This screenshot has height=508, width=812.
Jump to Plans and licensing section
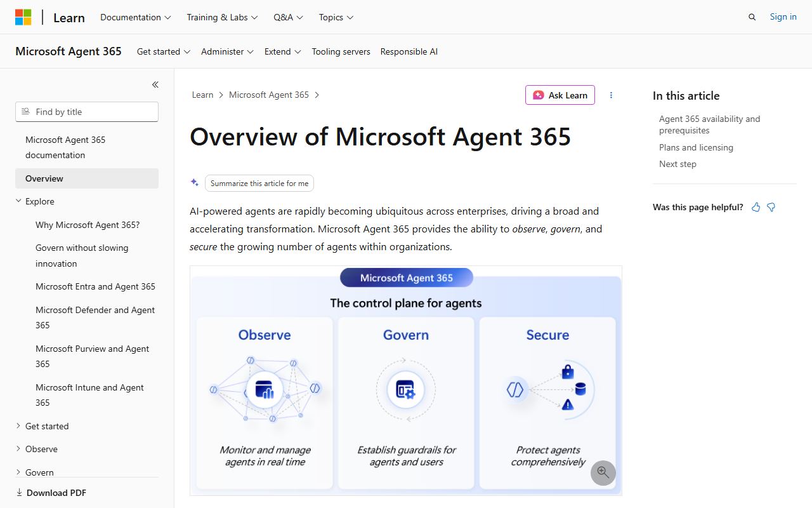(x=696, y=147)
